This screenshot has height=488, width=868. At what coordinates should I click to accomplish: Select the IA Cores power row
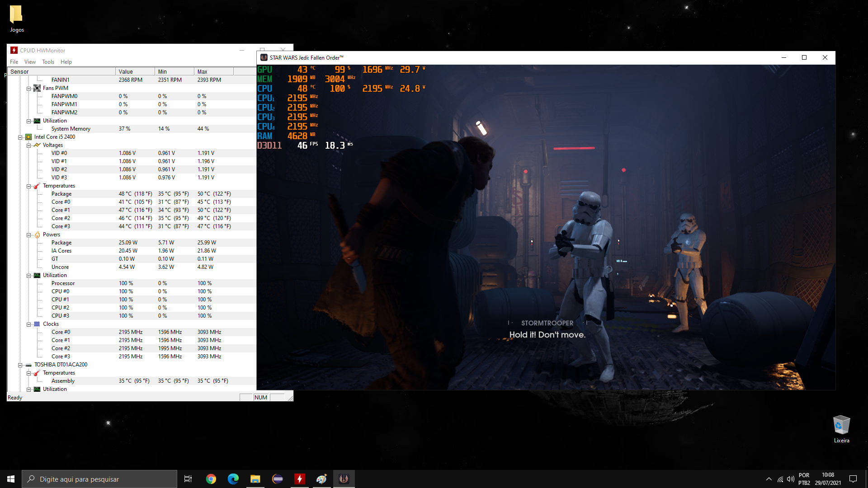point(132,251)
